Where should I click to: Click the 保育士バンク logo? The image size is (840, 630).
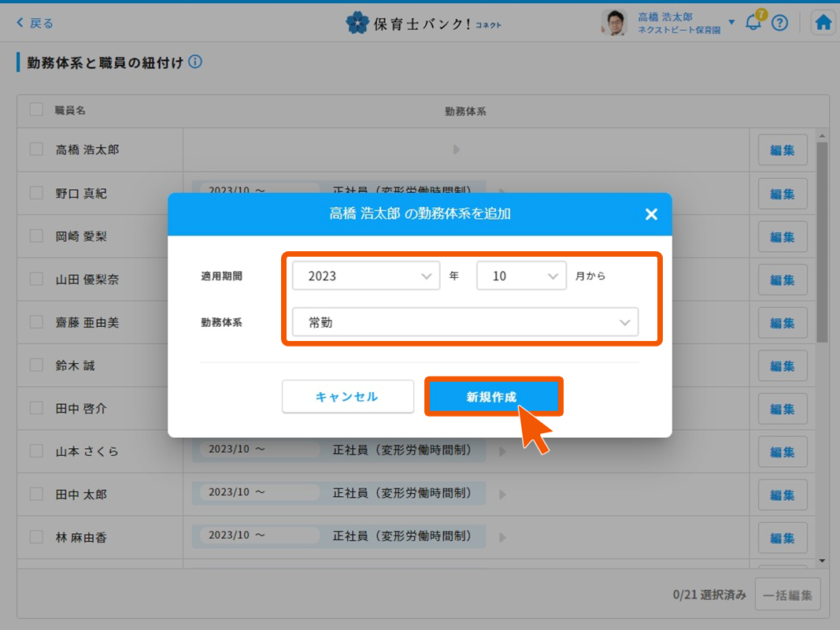[x=424, y=23]
